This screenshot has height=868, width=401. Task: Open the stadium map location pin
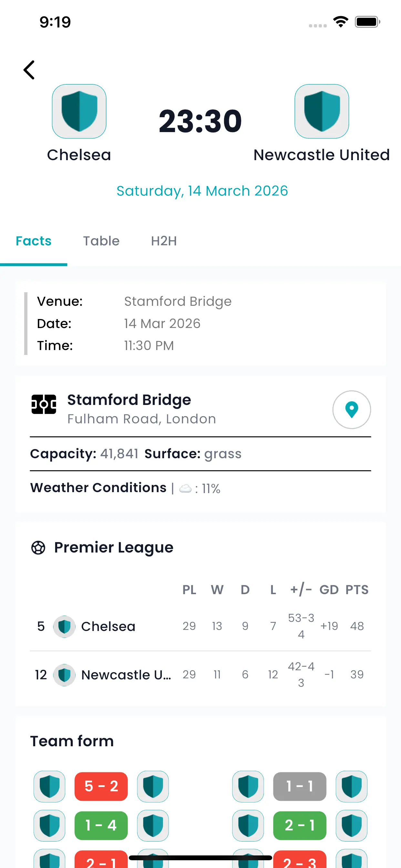[352, 409]
